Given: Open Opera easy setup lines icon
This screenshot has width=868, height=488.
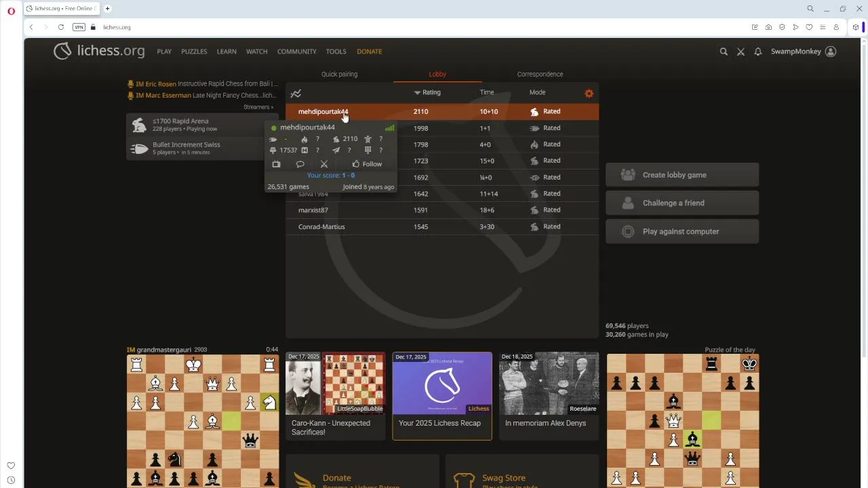Looking at the screenshot, I should point(823,27).
